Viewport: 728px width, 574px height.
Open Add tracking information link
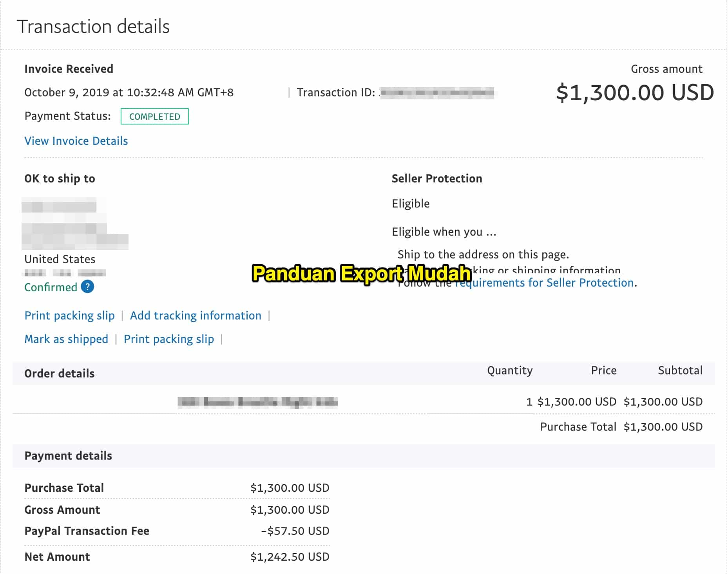point(196,316)
